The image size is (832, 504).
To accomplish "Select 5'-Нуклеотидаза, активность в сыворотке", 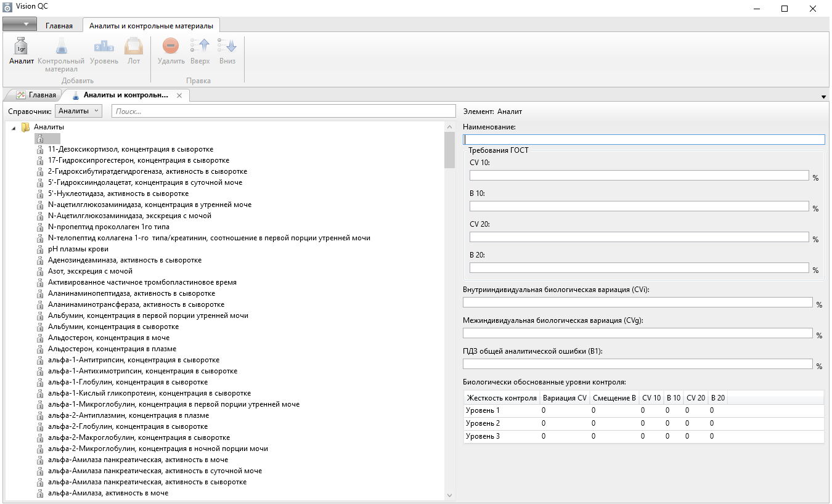I will (118, 193).
